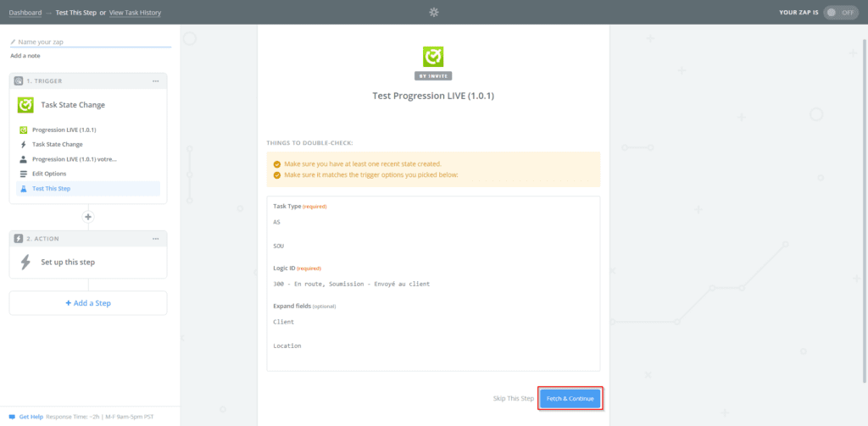
Task: Click the person account icon
Action: [23, 159]
